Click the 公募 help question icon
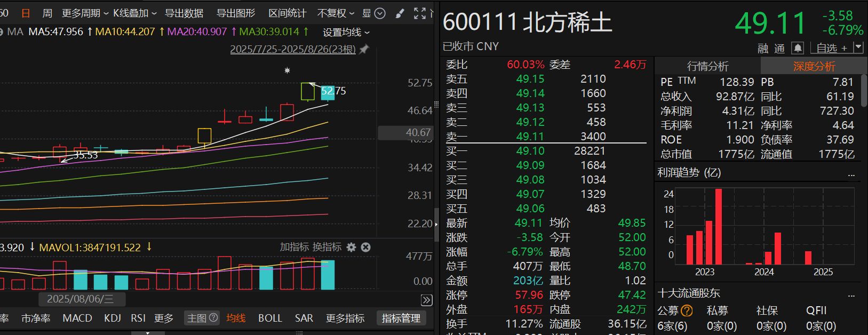 click(687, 310)
